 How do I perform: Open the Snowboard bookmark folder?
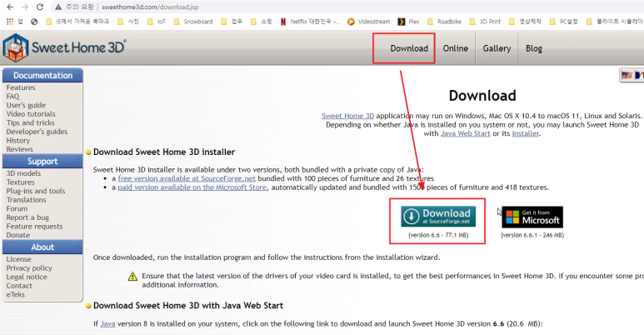coord(193,22)
